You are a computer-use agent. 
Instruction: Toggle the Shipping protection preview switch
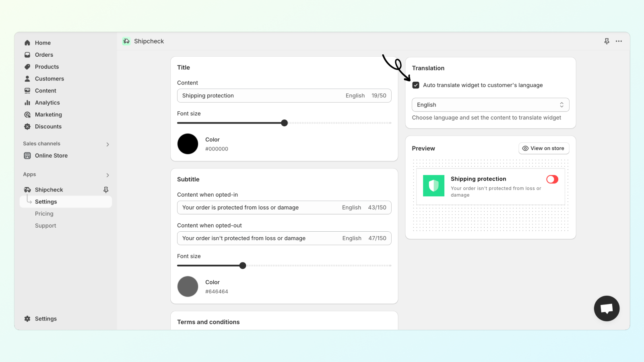[552, 179]
